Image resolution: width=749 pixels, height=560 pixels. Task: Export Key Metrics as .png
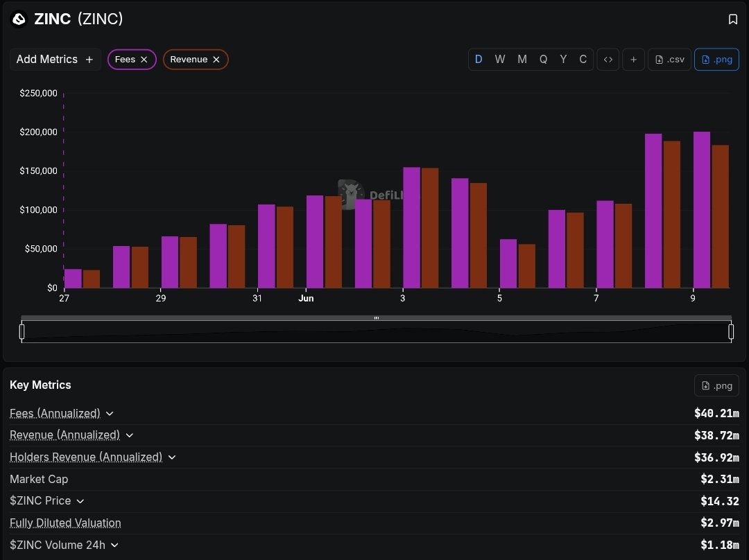[x=716, y=386]
